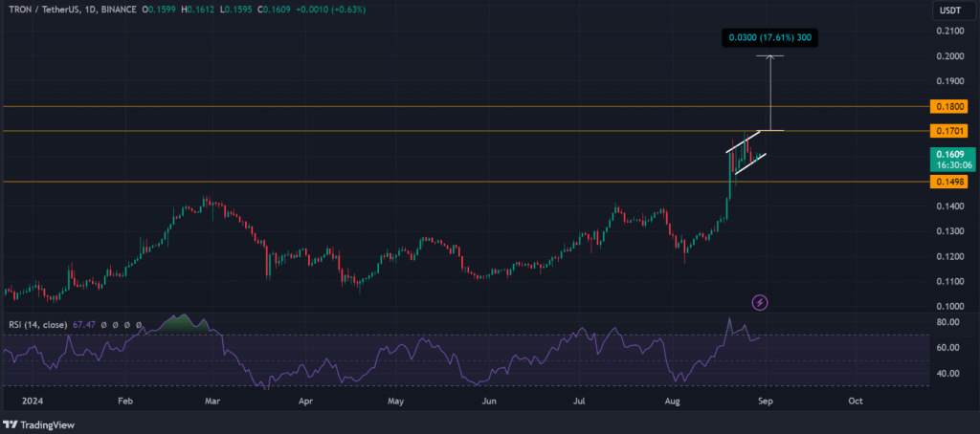Select the RSI (14, close) indicator legend

pos(38,325)
